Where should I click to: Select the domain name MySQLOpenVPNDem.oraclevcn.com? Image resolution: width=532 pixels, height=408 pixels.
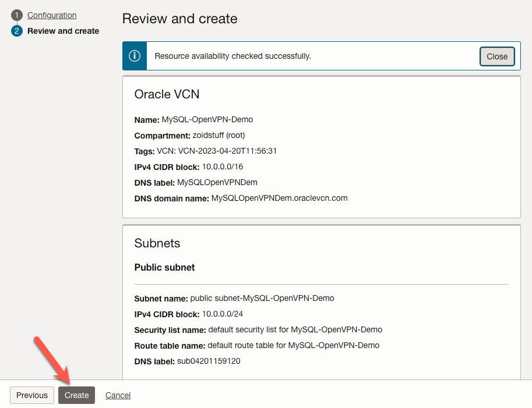click(280, 198)
